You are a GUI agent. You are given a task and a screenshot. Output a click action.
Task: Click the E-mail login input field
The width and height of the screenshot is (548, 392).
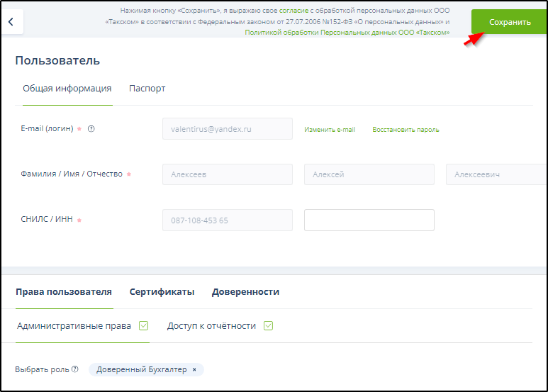coord(227,129)
